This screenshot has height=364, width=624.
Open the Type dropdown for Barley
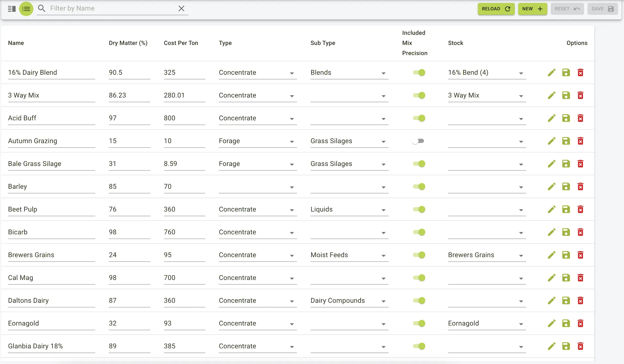[257, 187]
